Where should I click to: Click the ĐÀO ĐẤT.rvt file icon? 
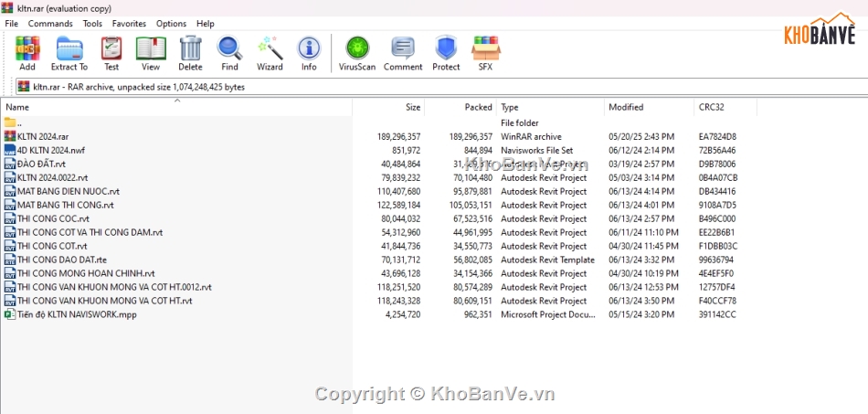click(9, 164)
